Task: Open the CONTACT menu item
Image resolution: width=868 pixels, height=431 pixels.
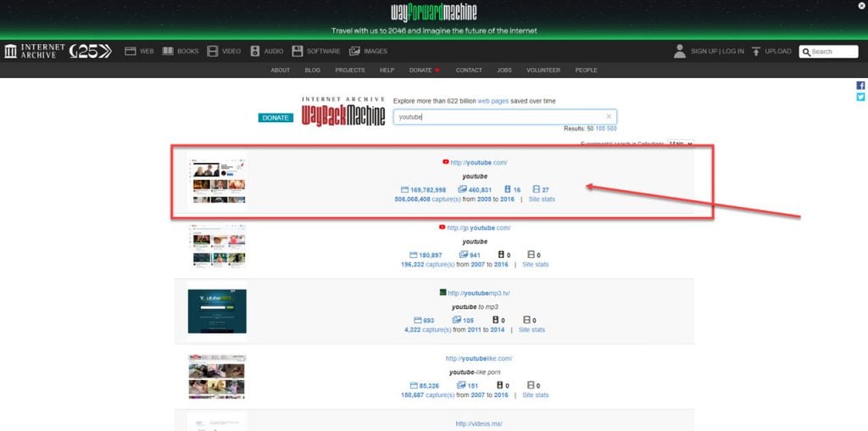Action: [469, 70]
